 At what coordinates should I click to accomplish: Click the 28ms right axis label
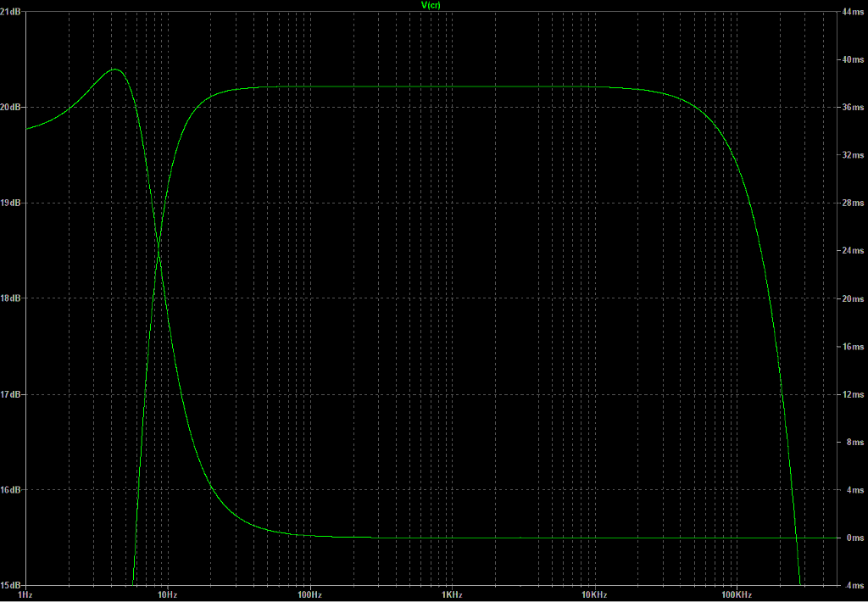[854, 203]
